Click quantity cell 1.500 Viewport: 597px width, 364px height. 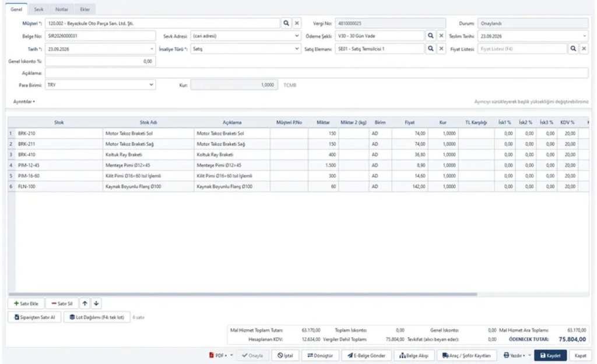[323, 165]
